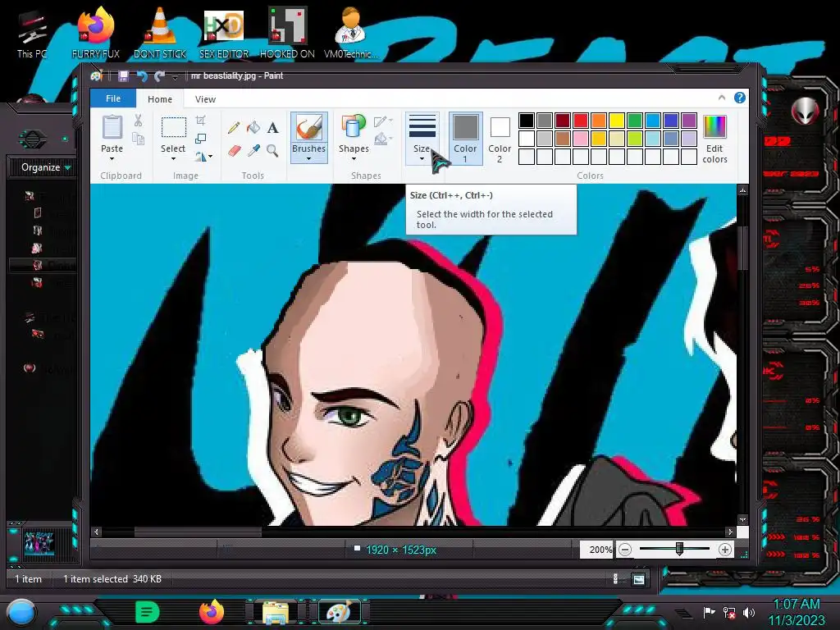Select the Magnifier tool

tap(272, 151)
